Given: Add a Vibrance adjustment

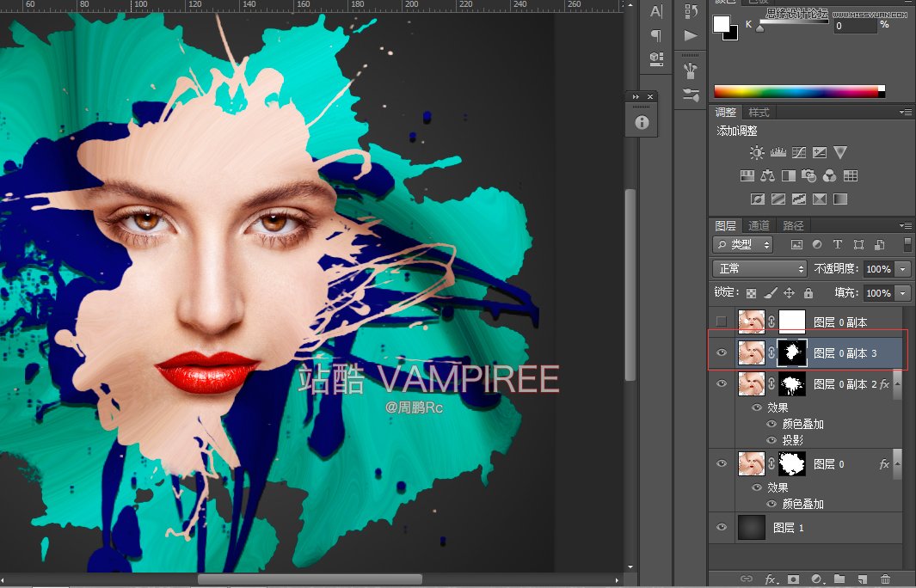Looking at the screenshot, I should click(840, 153).
